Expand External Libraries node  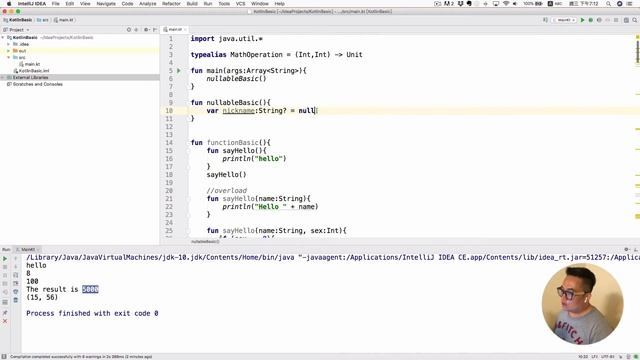pos(3,78)
